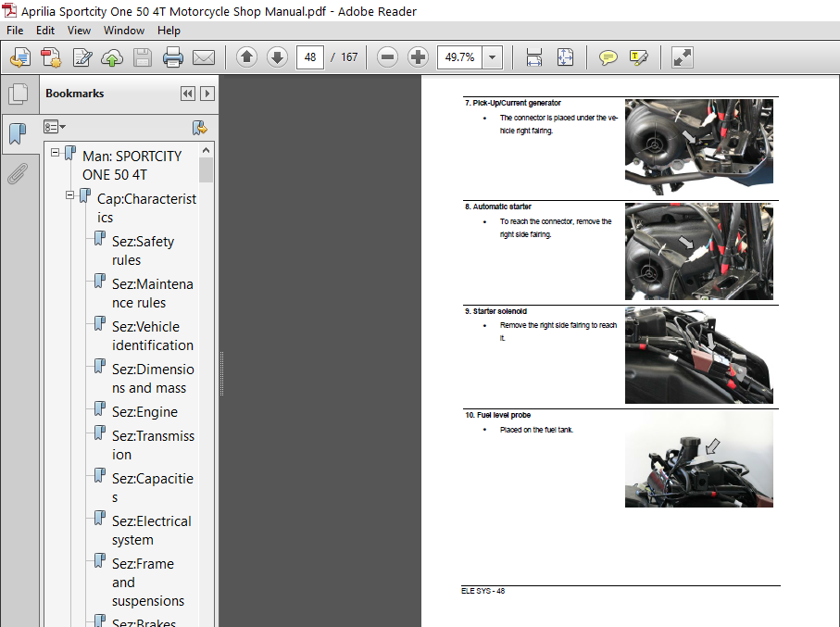Open the Sez:Engine bookmark
840x627 pixels.
[x=144, y=411]
